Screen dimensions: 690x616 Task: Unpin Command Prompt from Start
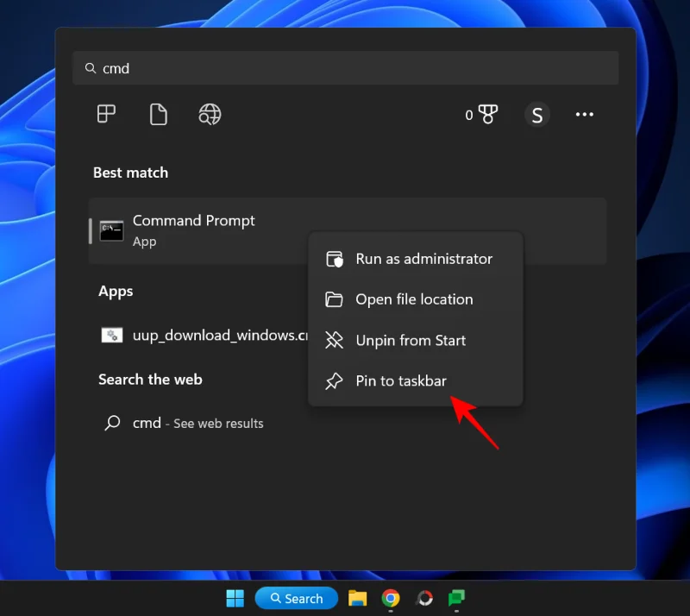[x=411, y=340]
